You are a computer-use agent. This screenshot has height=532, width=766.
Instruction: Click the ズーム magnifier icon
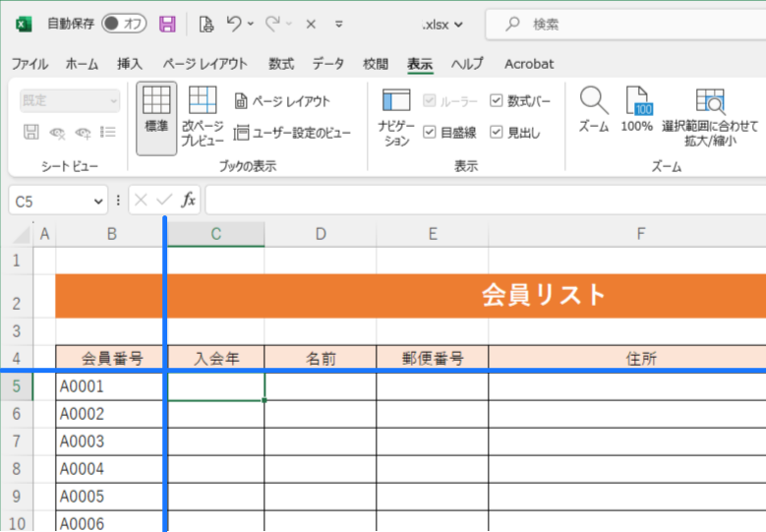pos(593,101)
